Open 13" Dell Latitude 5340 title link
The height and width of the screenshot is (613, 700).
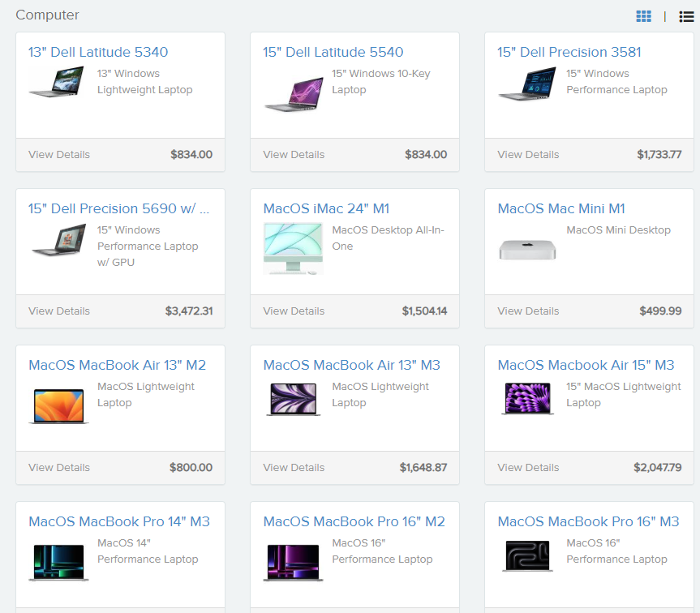(x=98, y=52)
